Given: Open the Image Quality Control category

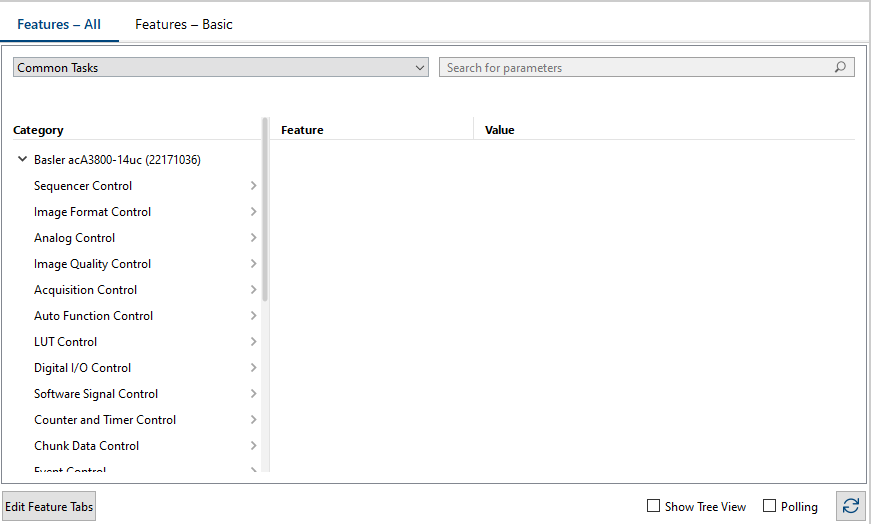Looking at the screenshot, I should click(x=92, y=264).
